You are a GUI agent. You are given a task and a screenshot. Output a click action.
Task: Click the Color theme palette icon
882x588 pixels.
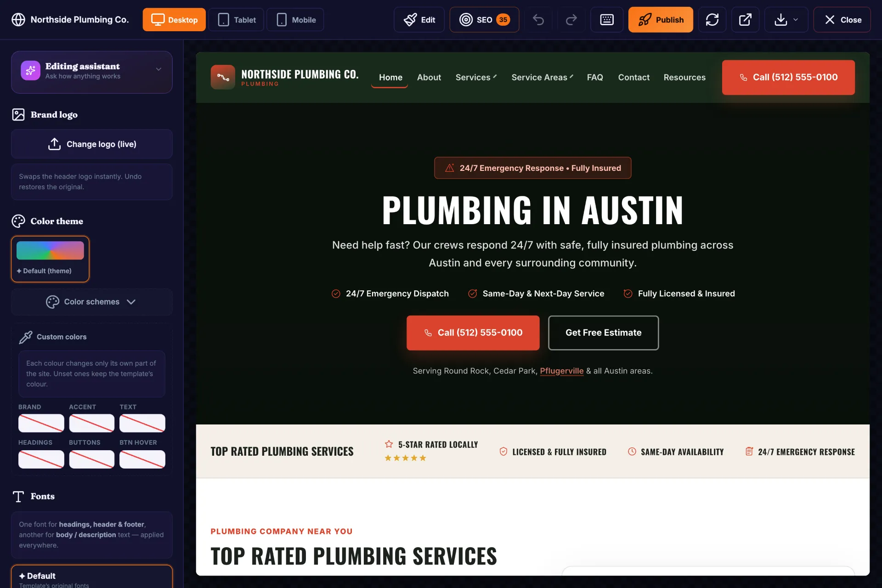18,221
